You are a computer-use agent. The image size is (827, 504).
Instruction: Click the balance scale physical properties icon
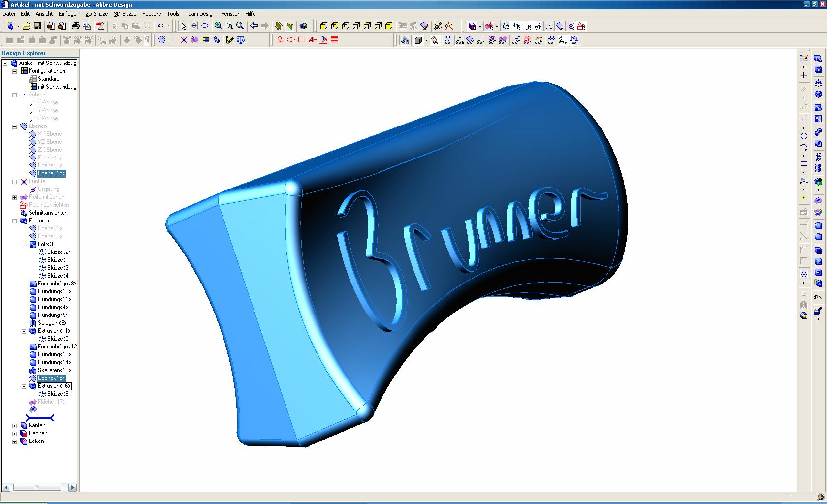(x=241, y=40)
